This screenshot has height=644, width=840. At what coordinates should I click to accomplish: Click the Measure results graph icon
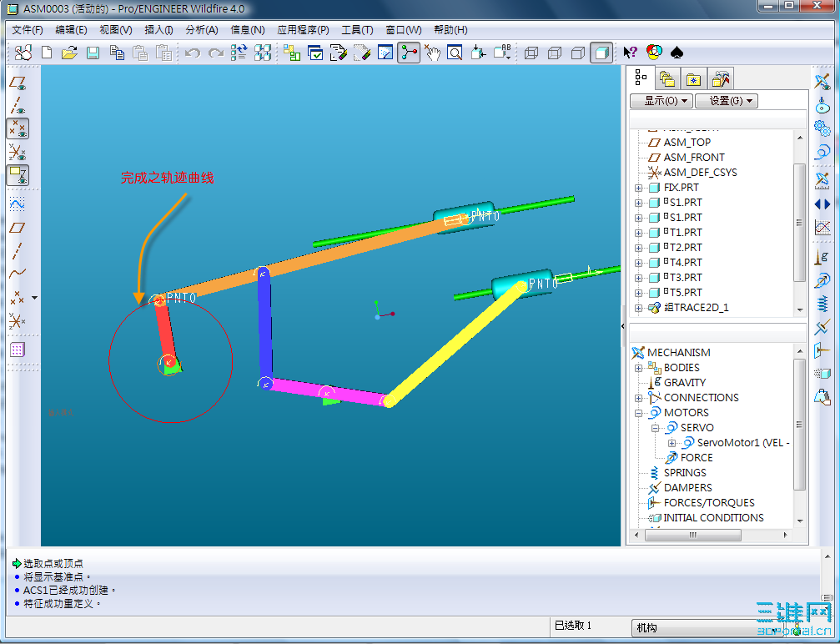pyautogui.click(x=822, y=227)
